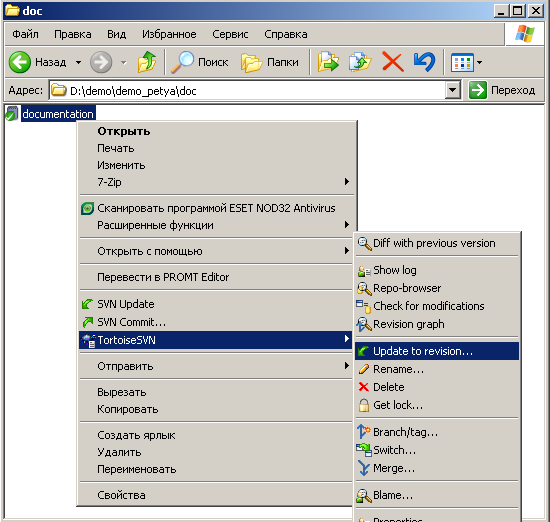Click the TortoiseSVN turtle icon

point(88,340)
